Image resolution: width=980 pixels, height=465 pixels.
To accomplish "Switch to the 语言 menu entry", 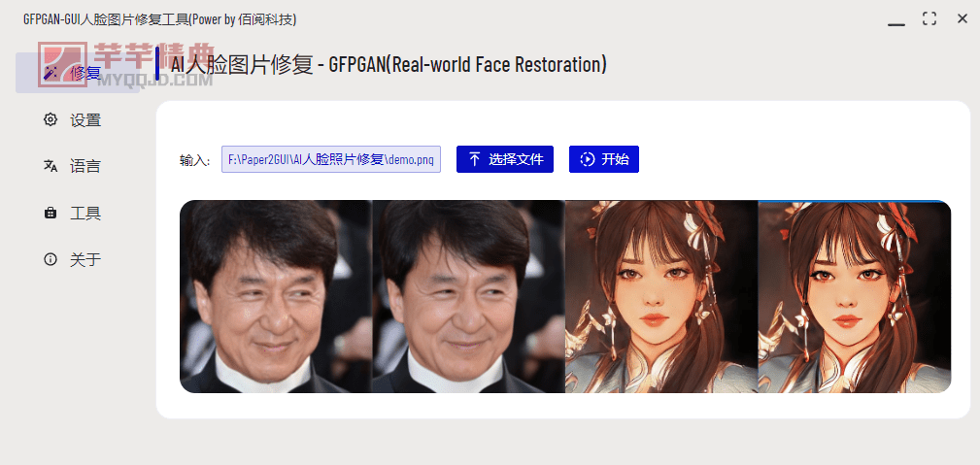I will click(x=85, y=166).
